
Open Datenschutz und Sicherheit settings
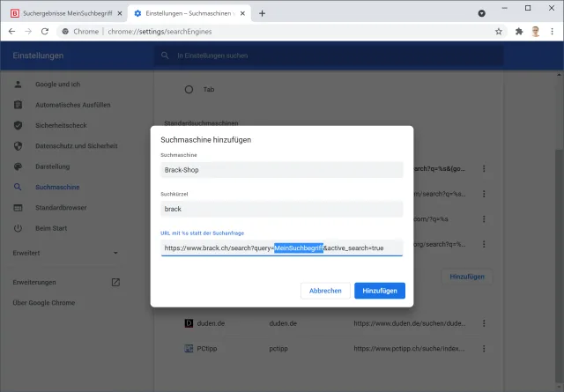coord(76,145)
